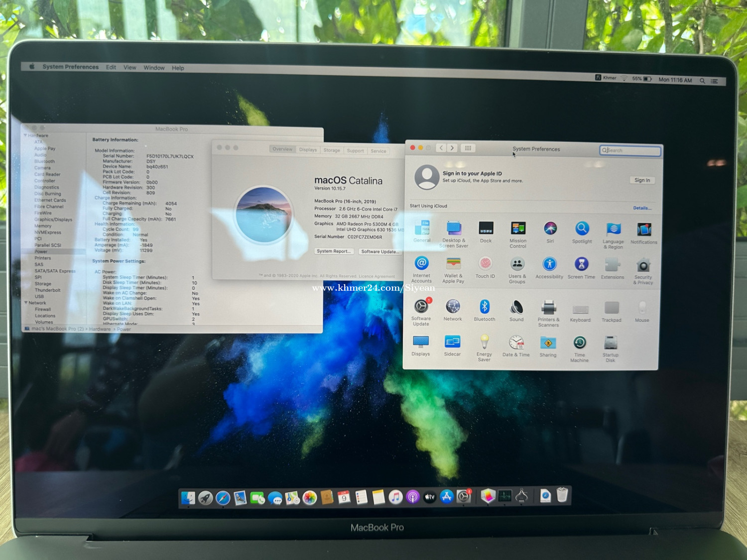The image size is (747, 560).
Task: Select Thunderbolt in System Information sidebar
Action: [48, 290]
